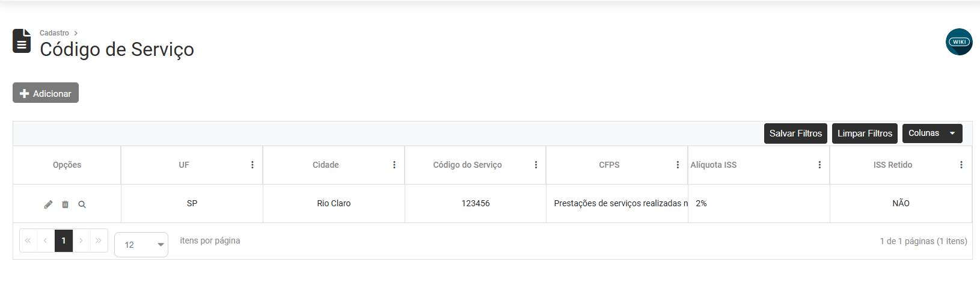
Task: Open Código do Serviço column menu
Action: [536, 165]
